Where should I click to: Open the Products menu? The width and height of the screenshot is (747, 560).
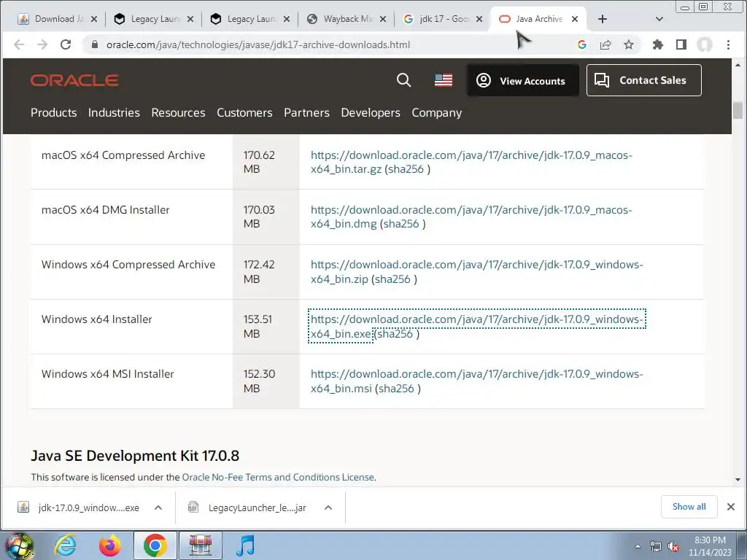(54, 113)
